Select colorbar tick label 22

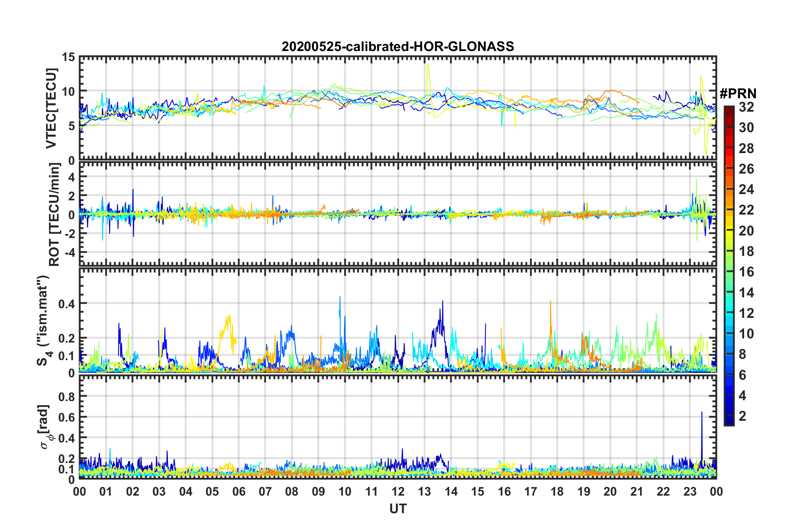coord(746,210)
